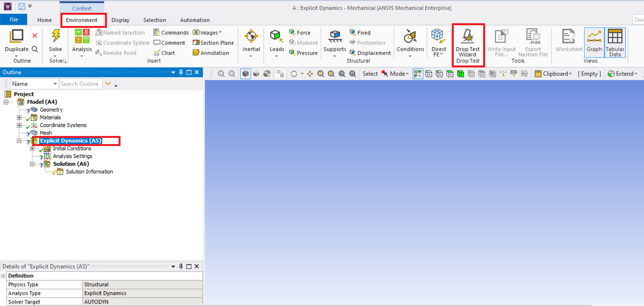644x306 pixels.
Task: Open the Automation tab
Action: coord(195,20)
